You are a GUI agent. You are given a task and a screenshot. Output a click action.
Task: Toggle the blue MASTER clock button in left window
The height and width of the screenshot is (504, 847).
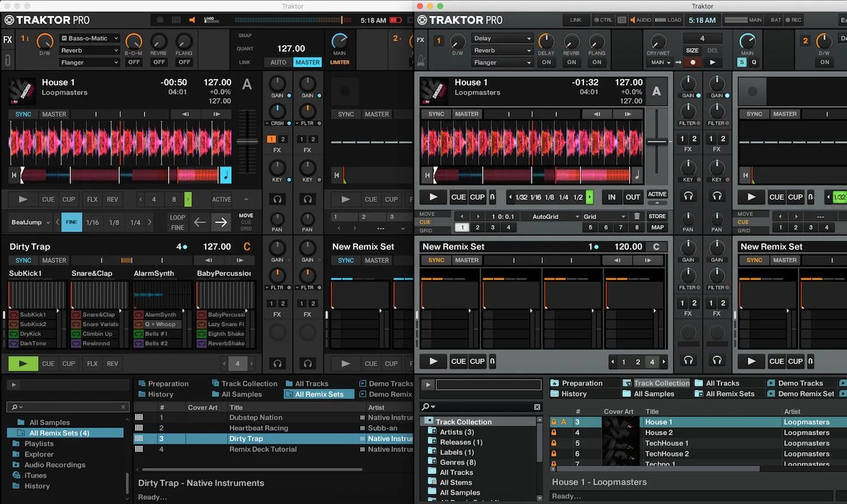tap(307, 62)
